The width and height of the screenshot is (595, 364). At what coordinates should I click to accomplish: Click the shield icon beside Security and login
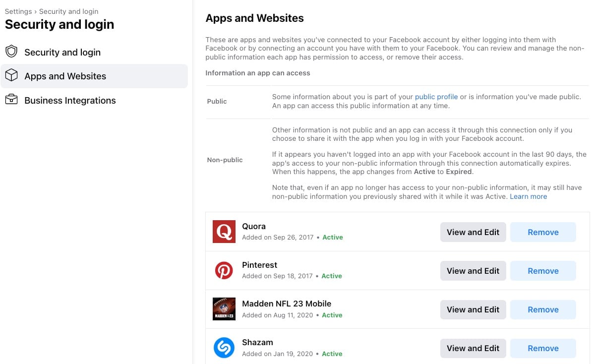pos(11,52)
